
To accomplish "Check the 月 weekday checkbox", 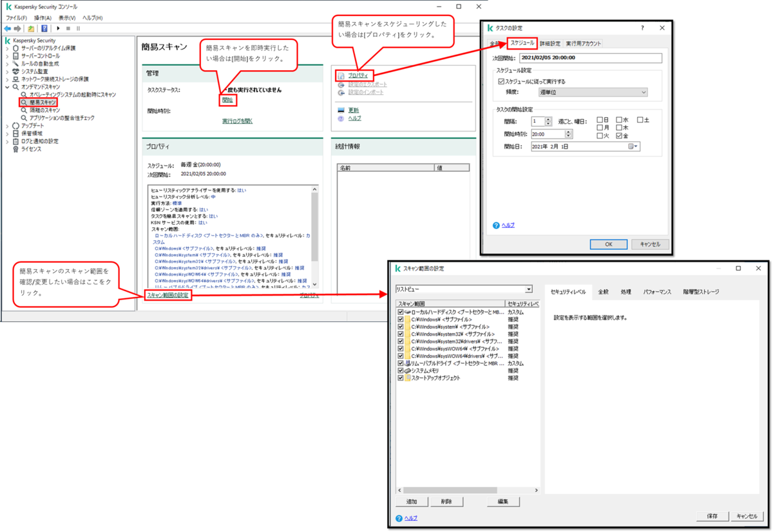I will pos(600,128).
